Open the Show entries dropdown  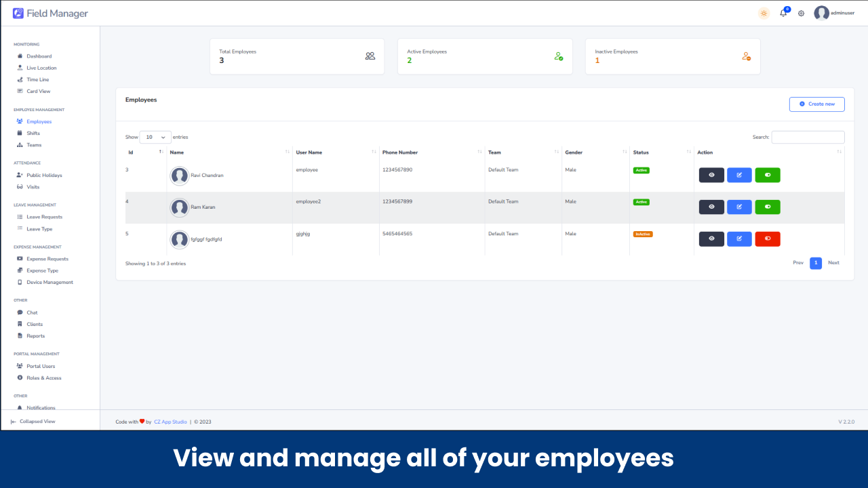pyautogui.click(x=155, y=137)
